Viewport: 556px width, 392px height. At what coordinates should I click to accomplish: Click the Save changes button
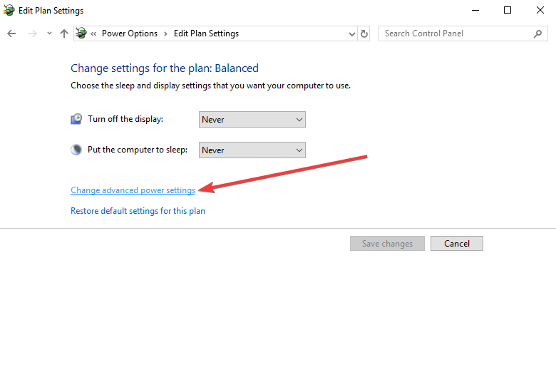pos(387,244)
